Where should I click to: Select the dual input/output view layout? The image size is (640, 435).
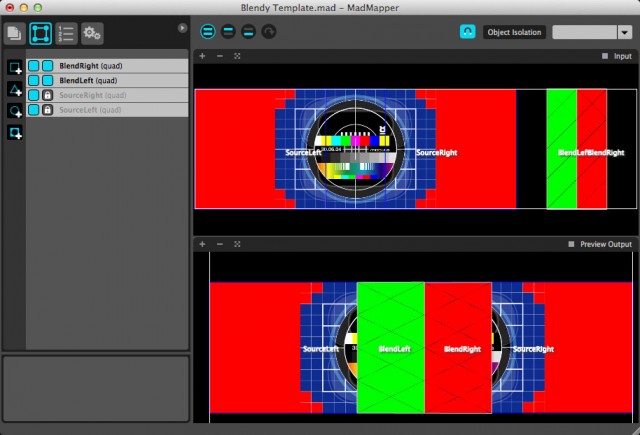tap(207, 32)
